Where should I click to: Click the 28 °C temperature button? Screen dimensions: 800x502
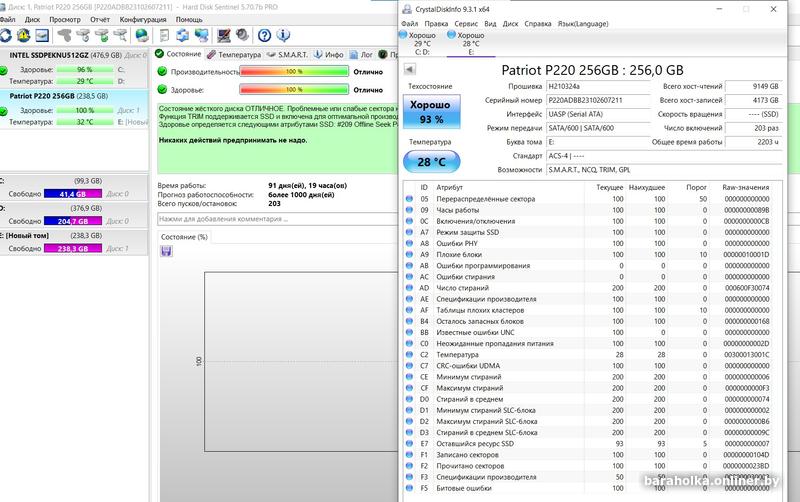pos(432,162)
